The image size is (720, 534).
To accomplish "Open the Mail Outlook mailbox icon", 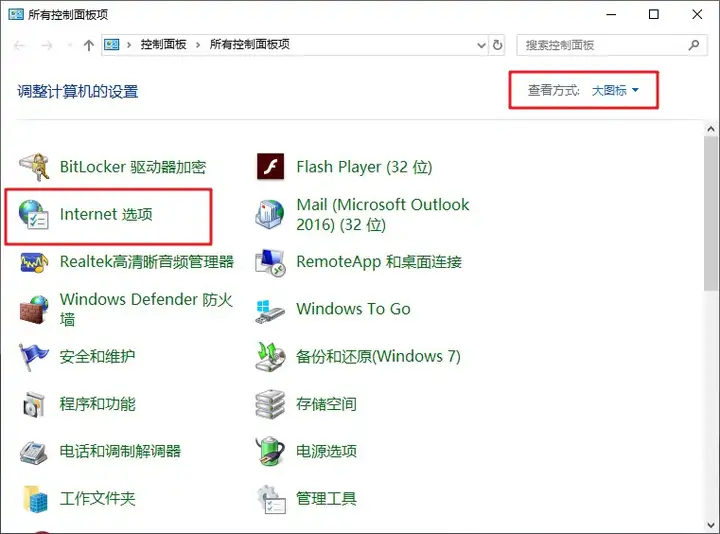I will pyautogui.click(x=270, y=214).
